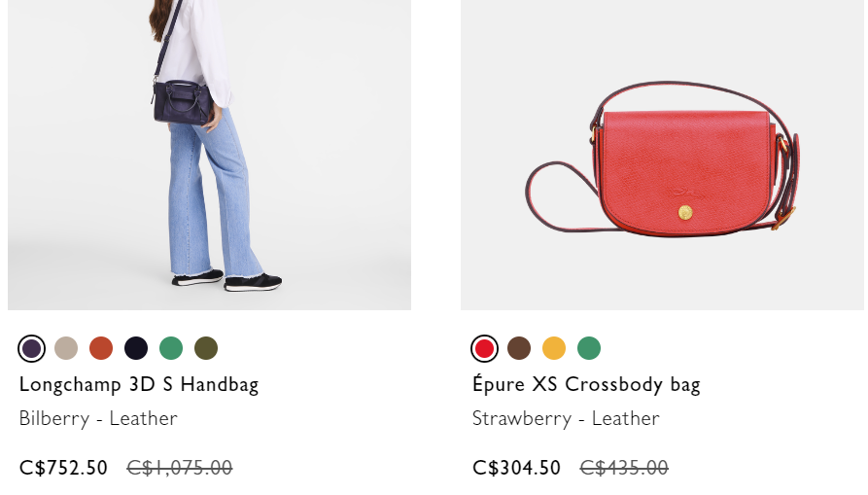Screen dimensions: 868x495
Task: Click the crossed-out C$1,075.00 original price
Action: (180, 468)
